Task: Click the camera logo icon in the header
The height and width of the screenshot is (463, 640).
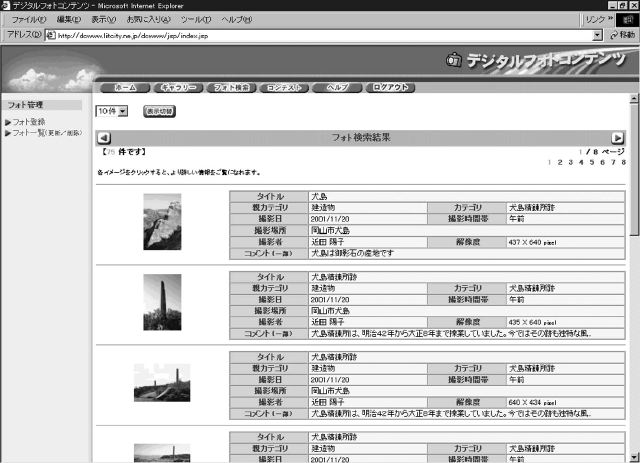Action: pos(454,60)
